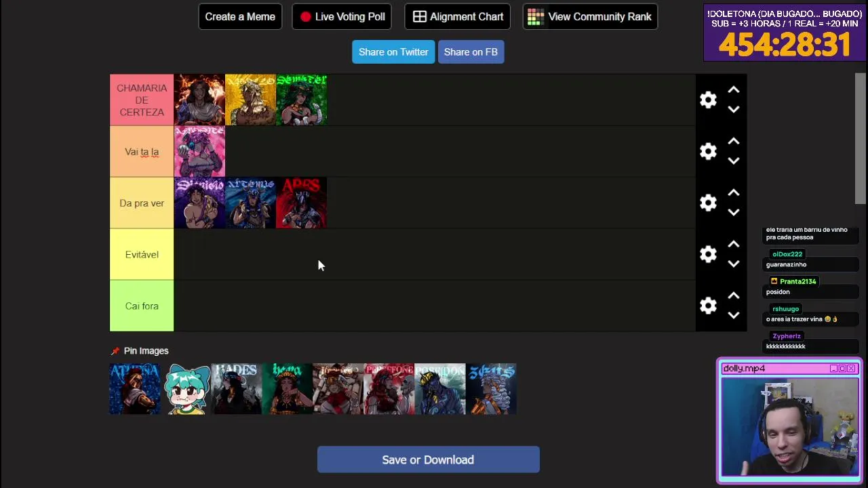The width and height of the screenshot is (868, 488).
Task: Select the red Ares image
Action: pyautogui.click(x=301, y=203)
